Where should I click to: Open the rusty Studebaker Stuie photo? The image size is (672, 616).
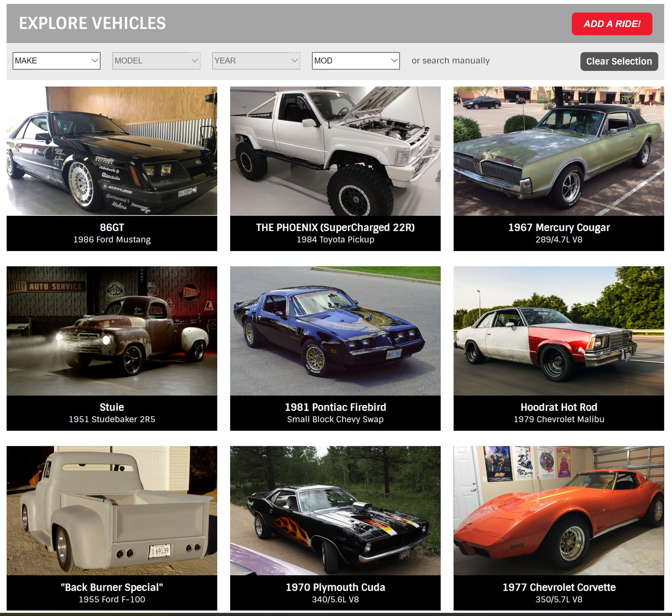pyautogui.click(x=112, y=331)
